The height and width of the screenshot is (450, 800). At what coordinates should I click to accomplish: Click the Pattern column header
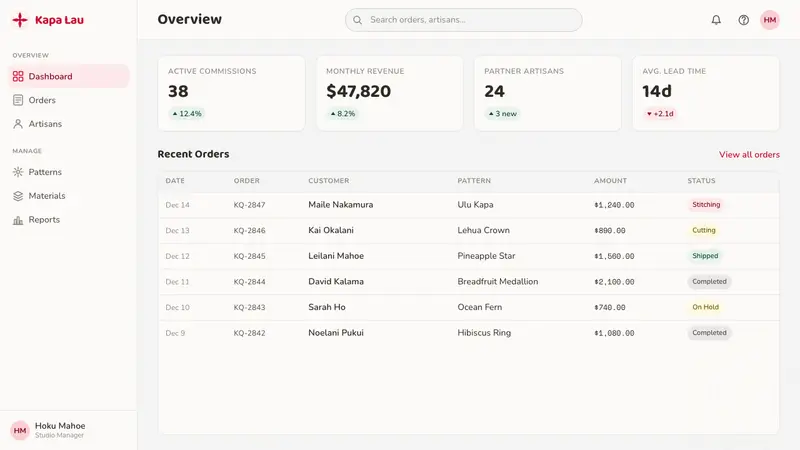point(474,181)
